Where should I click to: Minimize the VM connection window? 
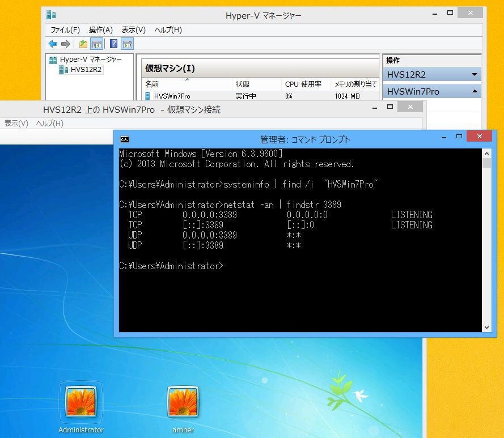pos(375,108)
